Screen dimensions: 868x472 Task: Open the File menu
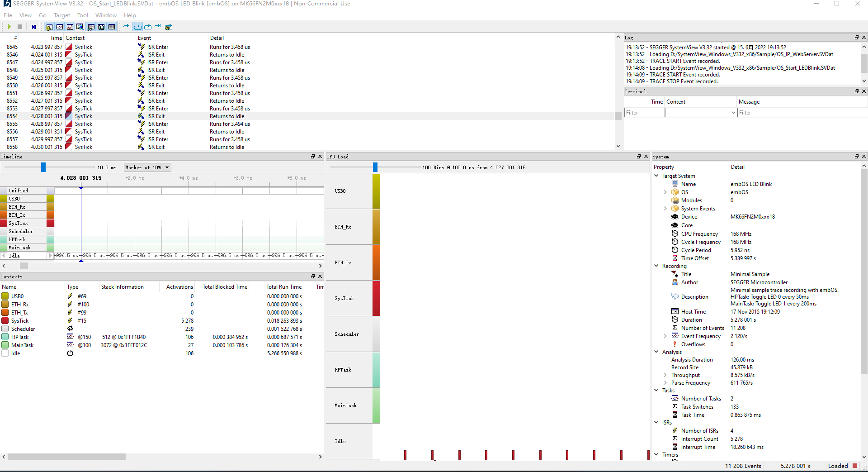point(8,15)
